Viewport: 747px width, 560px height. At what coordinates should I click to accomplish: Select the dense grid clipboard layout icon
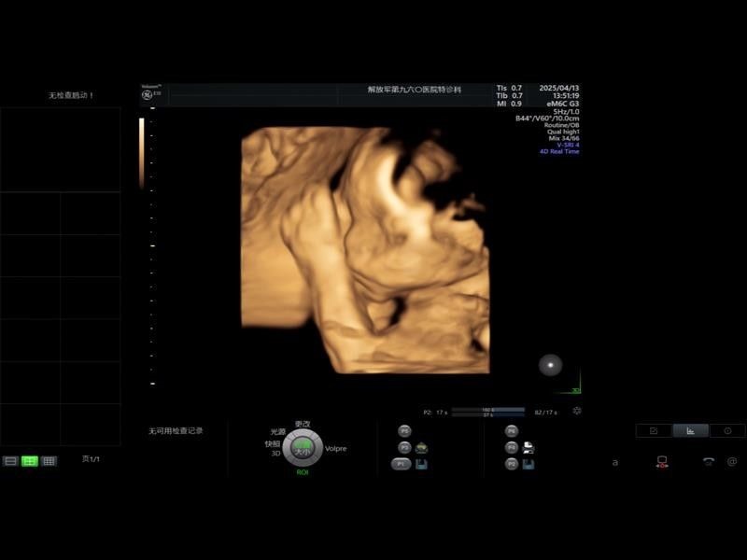pyautogui.click(x=49, y=461)
